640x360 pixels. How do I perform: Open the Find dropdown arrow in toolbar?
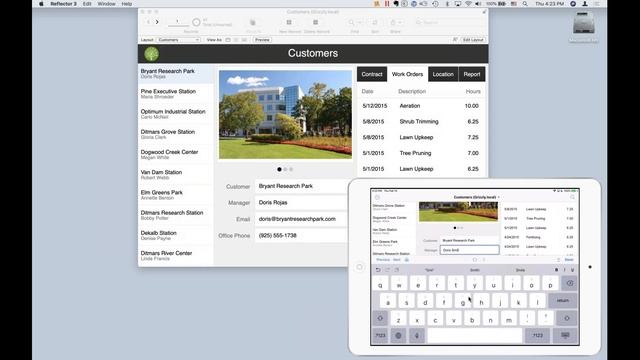point(360,22)
